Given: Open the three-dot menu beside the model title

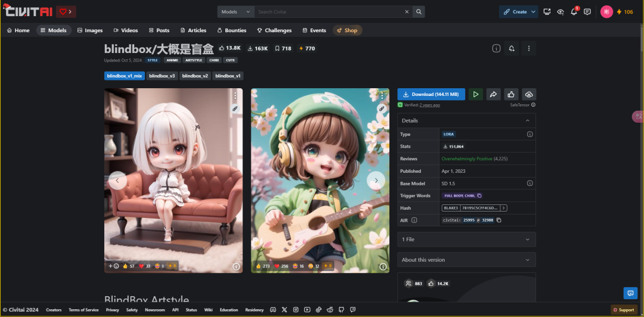Looking at the screenshot, I should click(x=528, y=48).
